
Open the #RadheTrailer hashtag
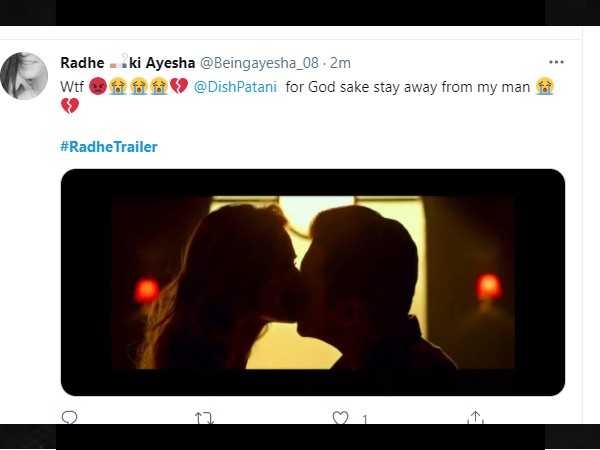108,146
